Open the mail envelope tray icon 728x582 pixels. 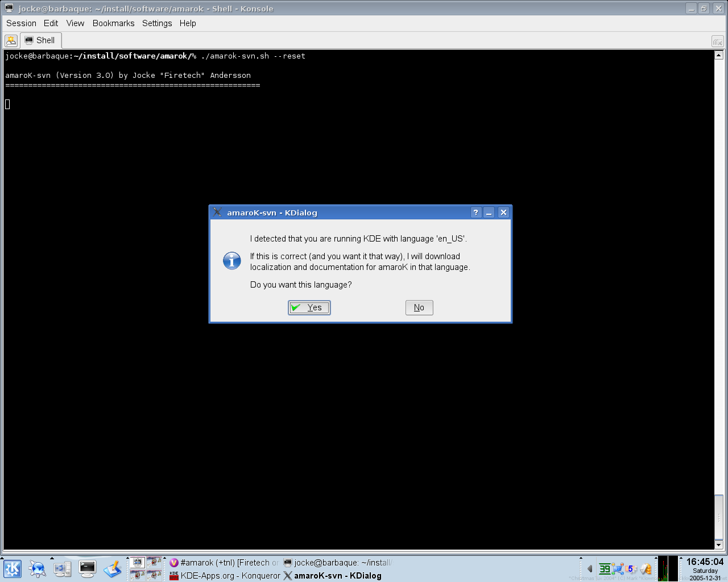pos(646,569)
